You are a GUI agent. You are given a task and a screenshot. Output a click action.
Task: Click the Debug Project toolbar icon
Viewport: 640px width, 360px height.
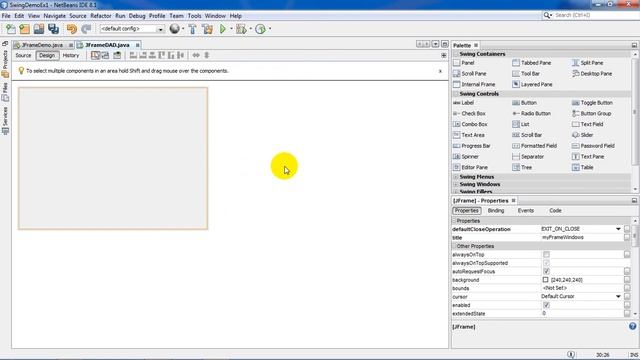(x=241, y=29)
